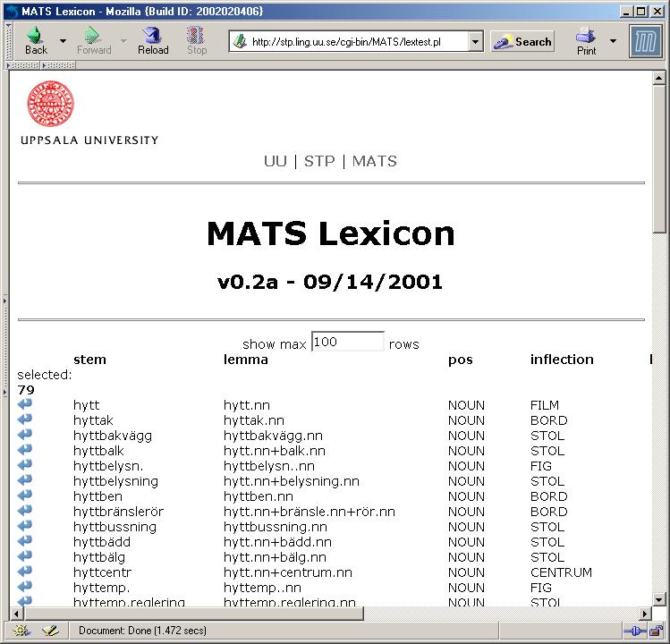Click the select arrow for hyttak row
The image size is (670, 644).
pos(25,419)
